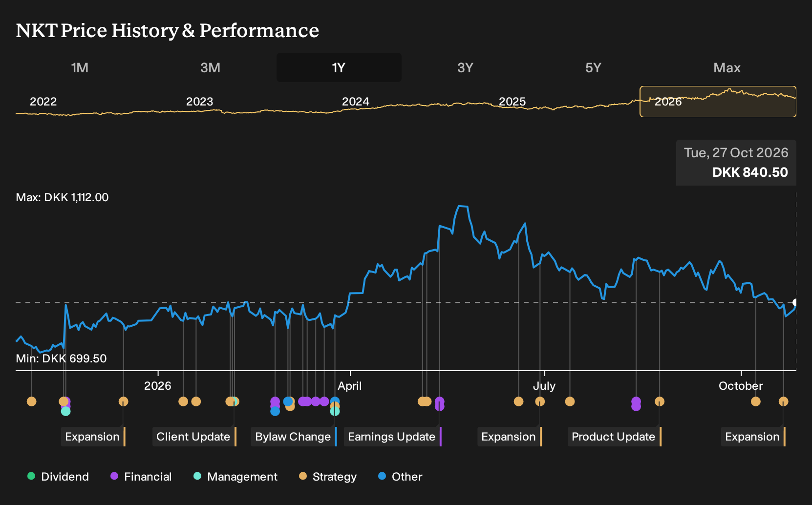Click the '2025' year in the overview strip

(513, 102)
